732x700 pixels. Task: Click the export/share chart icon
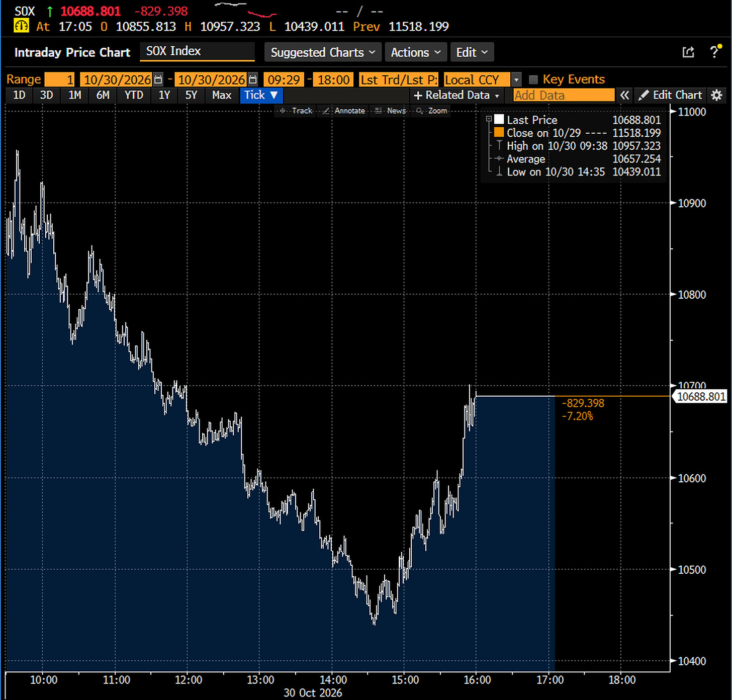pos(688,52)
